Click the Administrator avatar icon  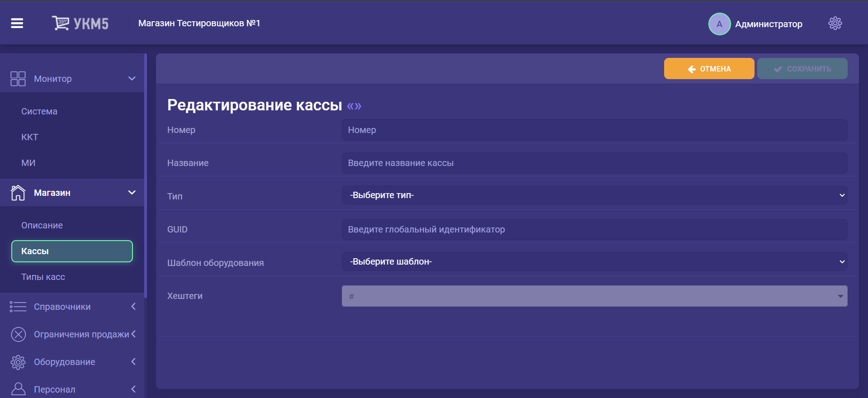coord(719,24)
